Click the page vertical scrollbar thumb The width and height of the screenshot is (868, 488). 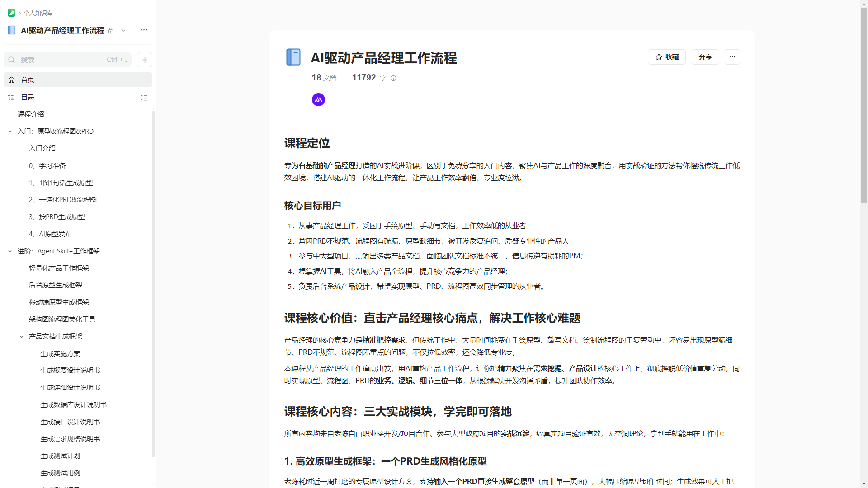pyautogui.click(x=864, y=104)
